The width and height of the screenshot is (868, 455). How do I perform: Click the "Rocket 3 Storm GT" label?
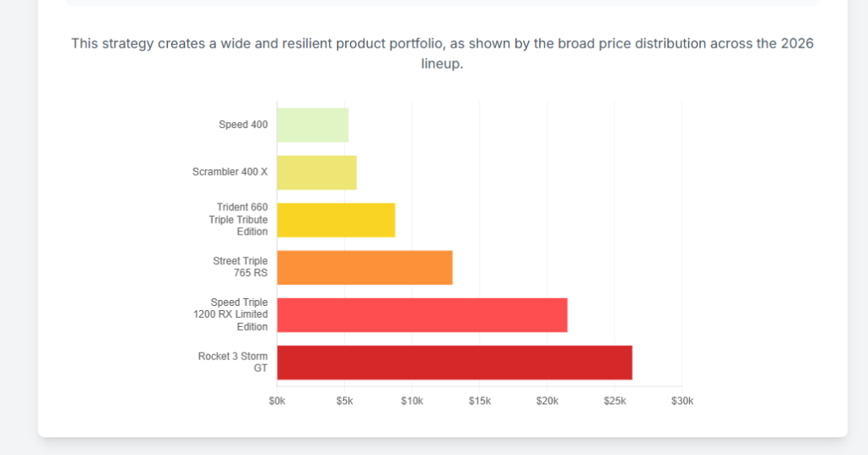(x=233, y=362)
